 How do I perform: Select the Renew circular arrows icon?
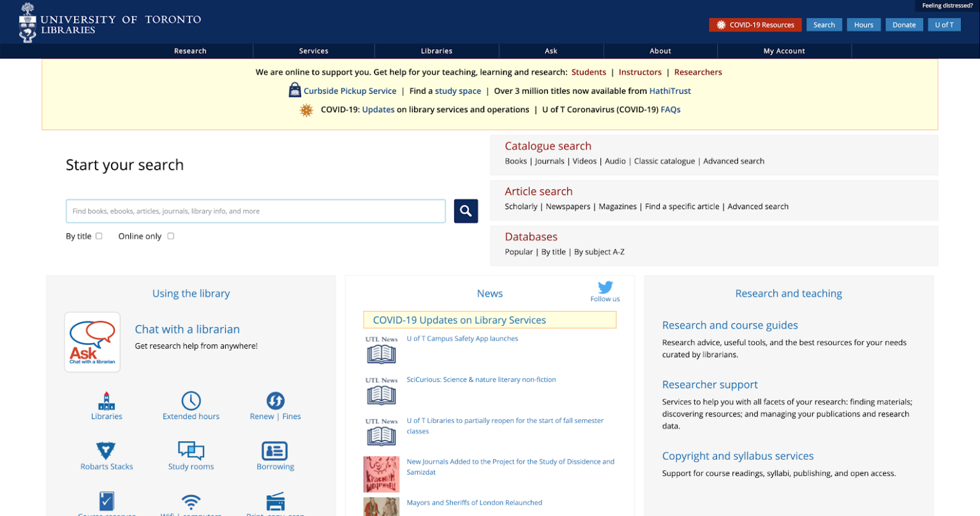point(275,401)
